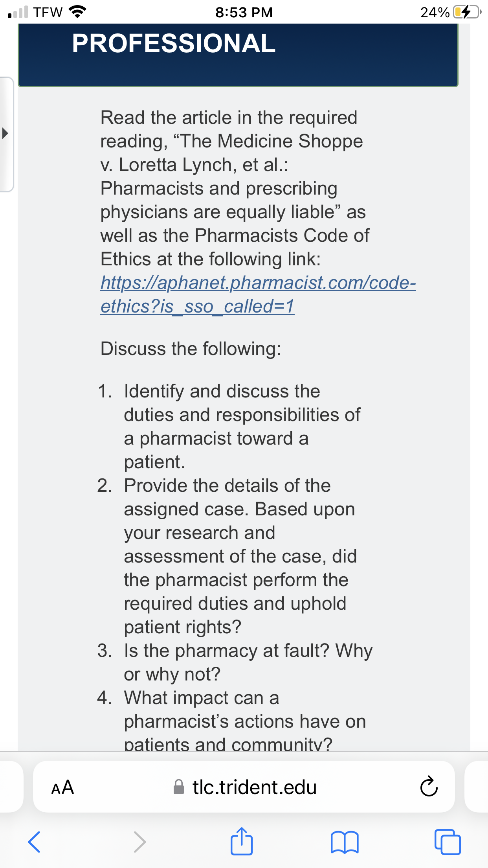Open the aphanet.pharmacist.com code link
Image resolution: width=488 pixels, height=868 pixels.
pyautogui.click(x=258, y=283)
